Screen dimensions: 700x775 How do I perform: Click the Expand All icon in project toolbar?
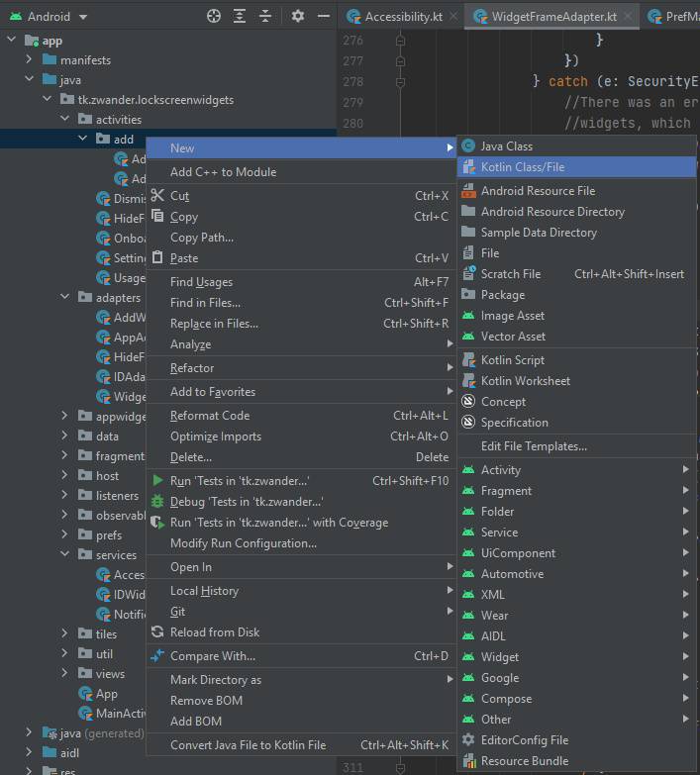240,16
